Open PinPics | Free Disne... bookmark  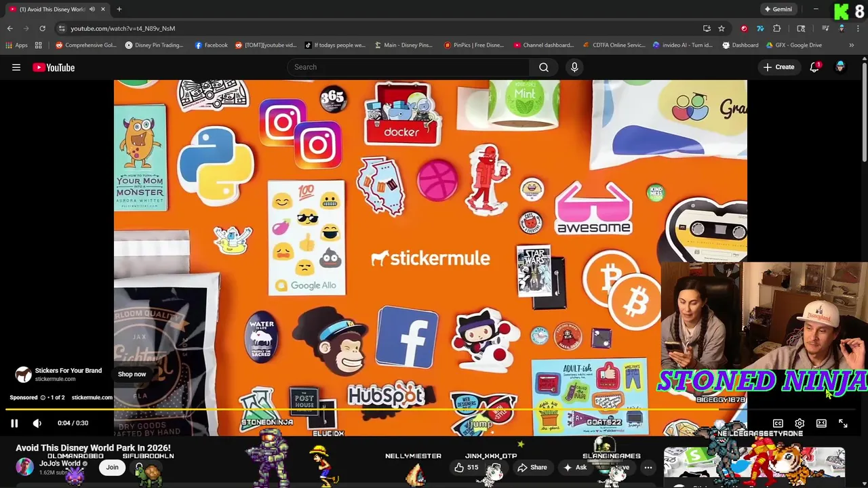(x=474, y=45)
